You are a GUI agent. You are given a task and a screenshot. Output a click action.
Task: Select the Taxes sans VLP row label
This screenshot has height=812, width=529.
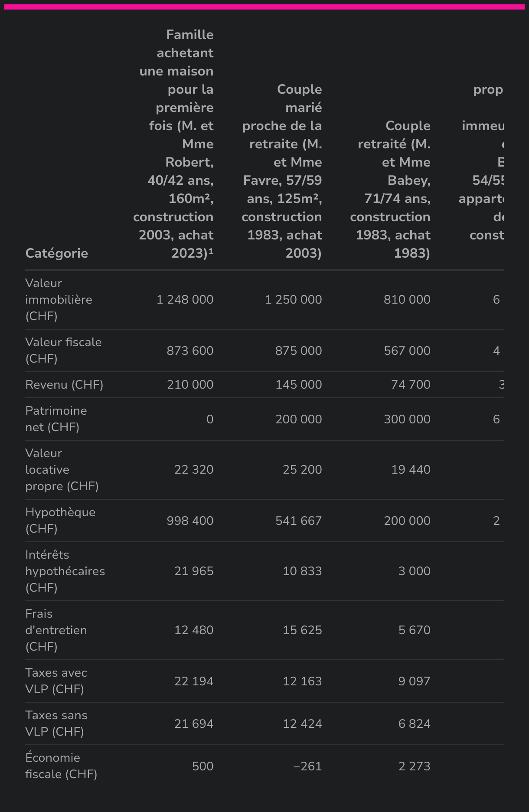56,724
